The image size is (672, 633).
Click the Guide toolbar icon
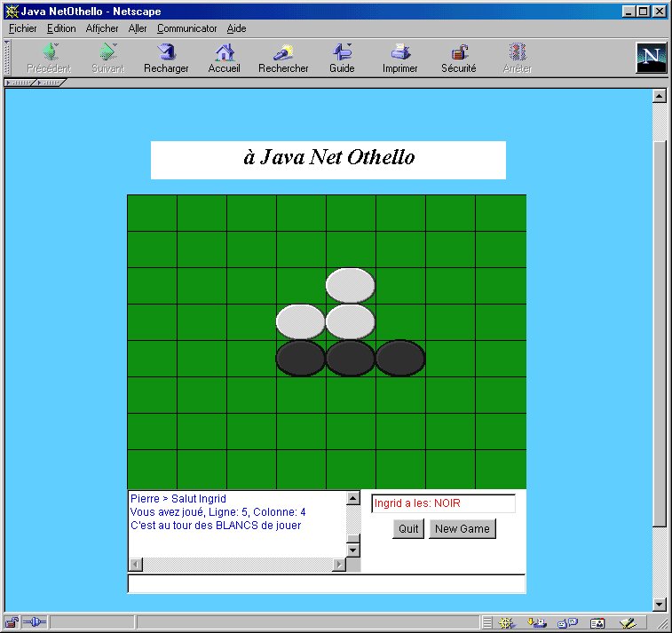(342, 52)
